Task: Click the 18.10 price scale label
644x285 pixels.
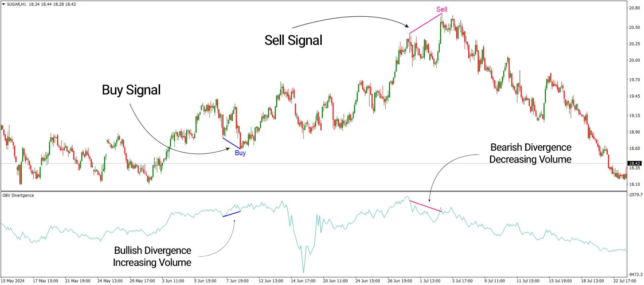Action: click(x=634, y=184)
